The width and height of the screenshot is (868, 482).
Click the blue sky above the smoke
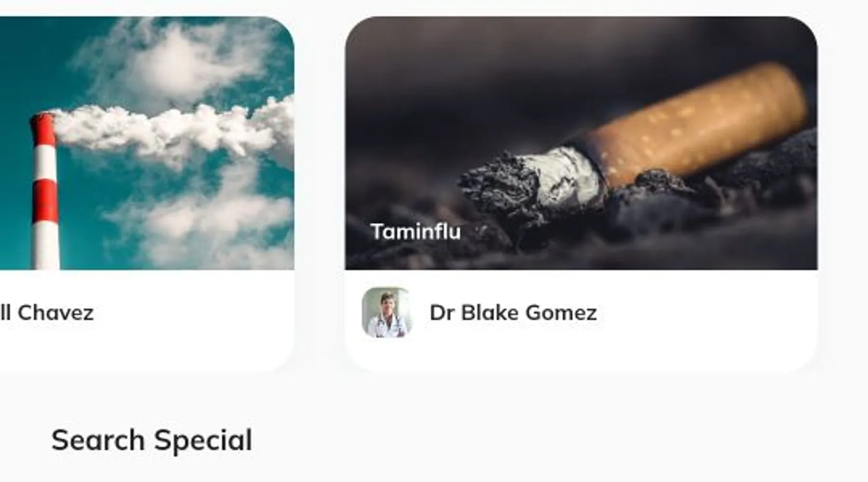(39, 58)
